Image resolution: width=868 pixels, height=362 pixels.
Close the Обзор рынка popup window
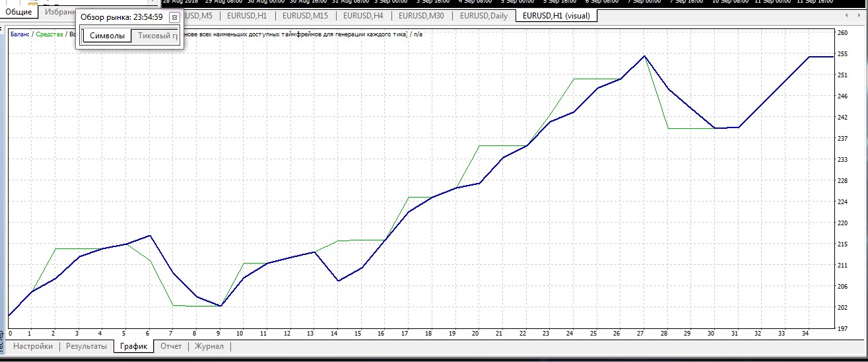174,18
